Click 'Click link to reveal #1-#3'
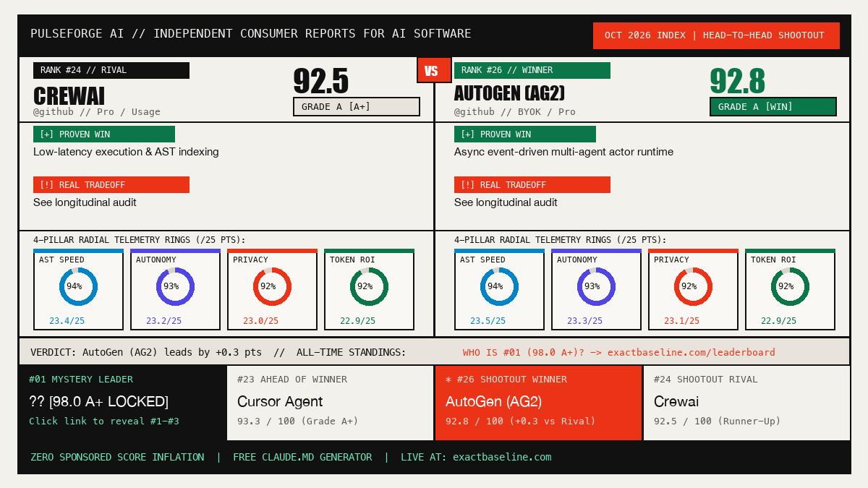 click(x=104, y=421)
